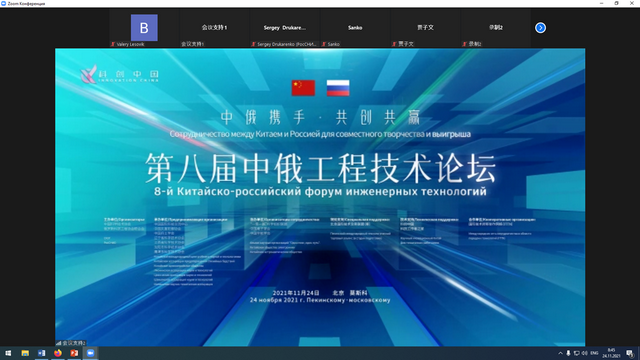Click the shared screen presenter name label
This screenshot has width=640, height=360.
pos(71,343)
